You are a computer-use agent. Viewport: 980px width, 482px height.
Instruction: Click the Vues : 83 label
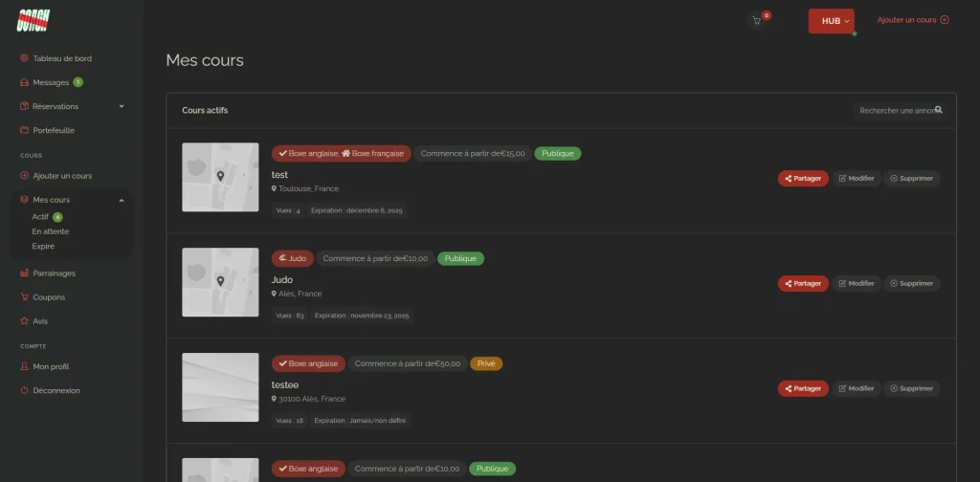(290, 316)
